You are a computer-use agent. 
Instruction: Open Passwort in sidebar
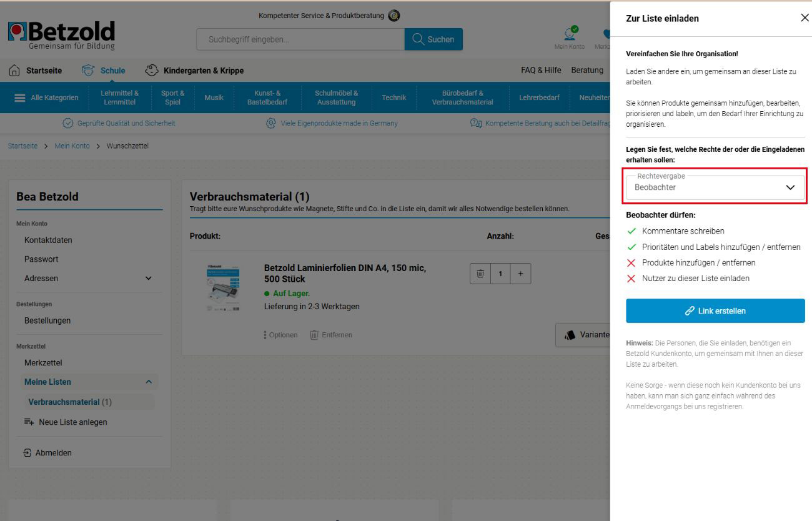41,259
